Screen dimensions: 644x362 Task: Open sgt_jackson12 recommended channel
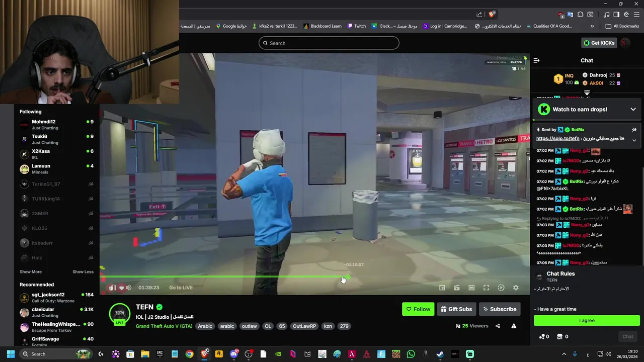[x=56, y=297]
